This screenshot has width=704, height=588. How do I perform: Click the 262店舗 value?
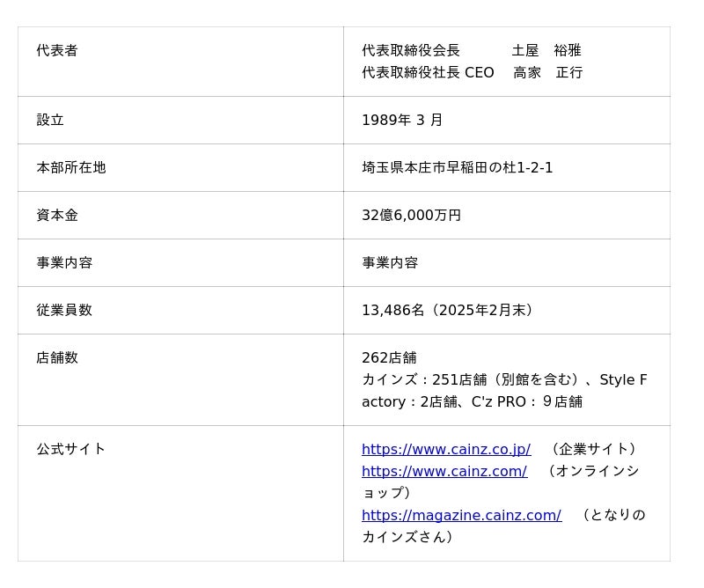(x=389, y=357)
